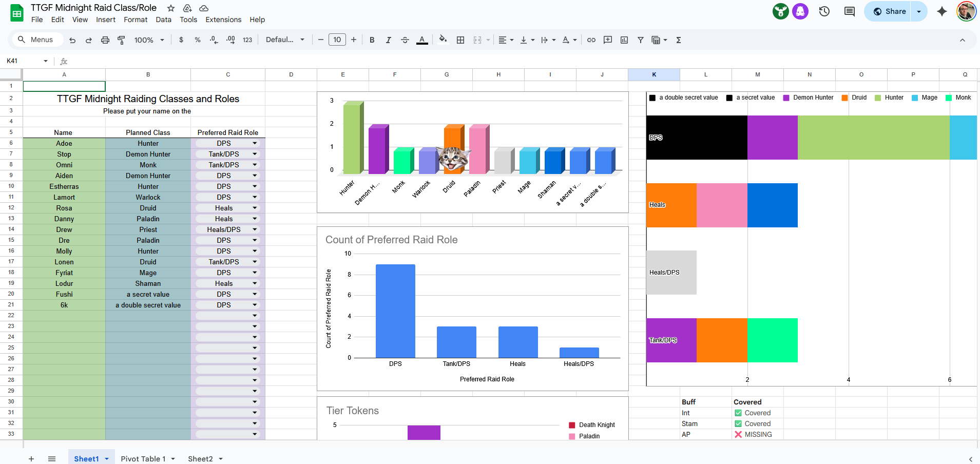Toggle Strikethrough formatting
The height and width of the screenshot is (464, 980).
405,40
